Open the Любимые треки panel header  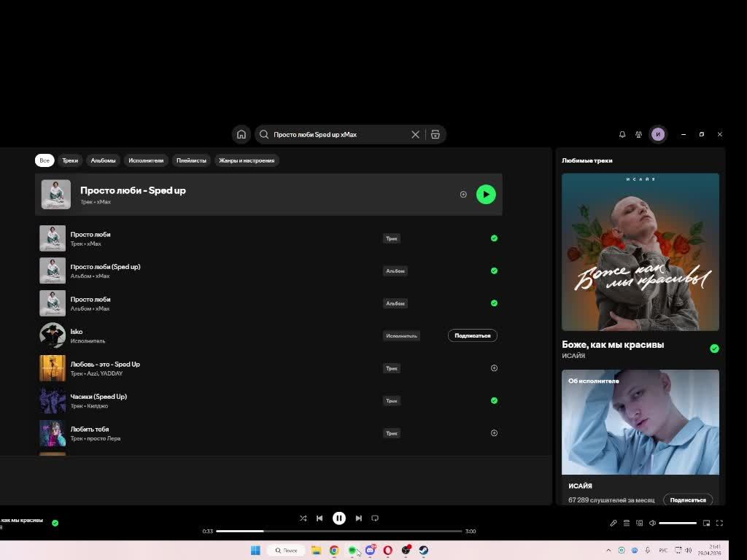pyautogui.click(x=587, y=160)
